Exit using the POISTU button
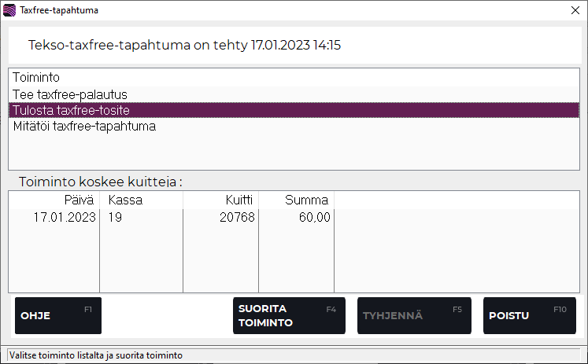Image resolution: width=588 pixels, height=364 pixels. (x=529, y=315)
